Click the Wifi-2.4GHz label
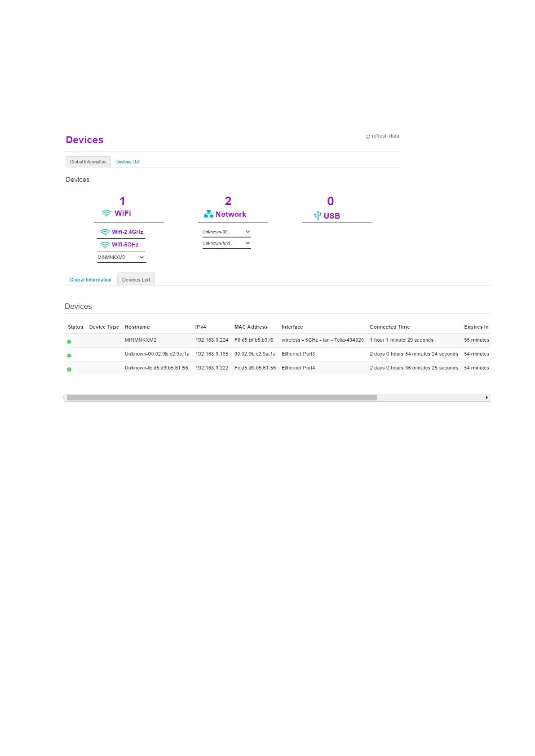This screenshot has height=756, width=535. pos(128,232)
